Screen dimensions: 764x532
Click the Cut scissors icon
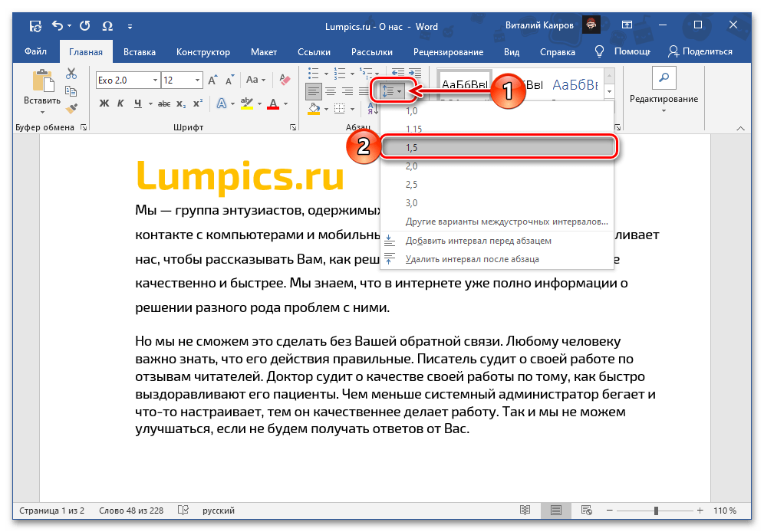71,74
